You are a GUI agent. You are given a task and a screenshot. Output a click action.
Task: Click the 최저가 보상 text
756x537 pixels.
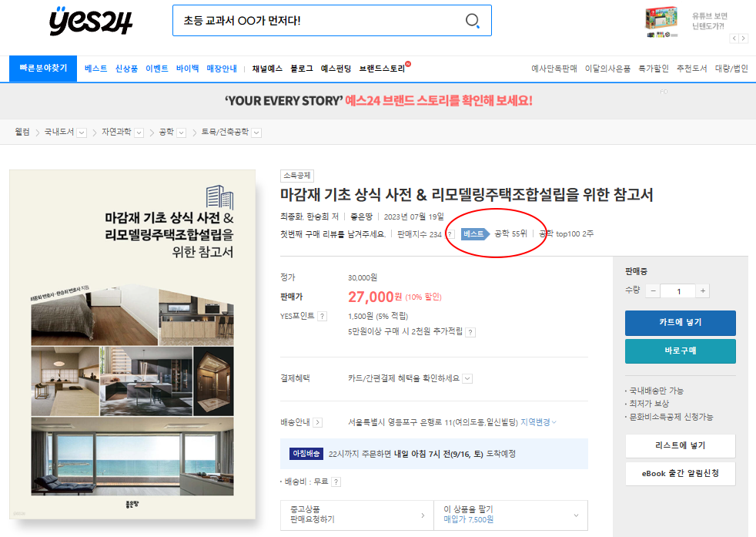(x=649, y=404)
